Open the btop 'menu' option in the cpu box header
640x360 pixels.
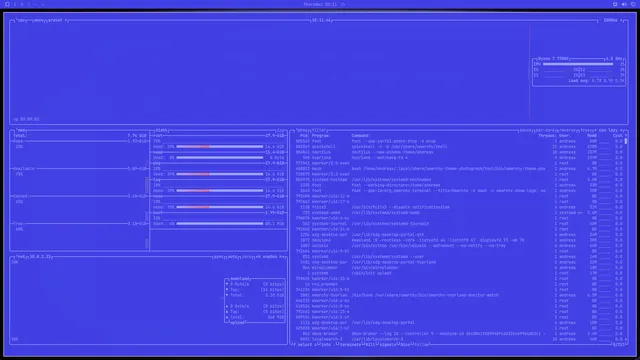[x=39, y=20]
